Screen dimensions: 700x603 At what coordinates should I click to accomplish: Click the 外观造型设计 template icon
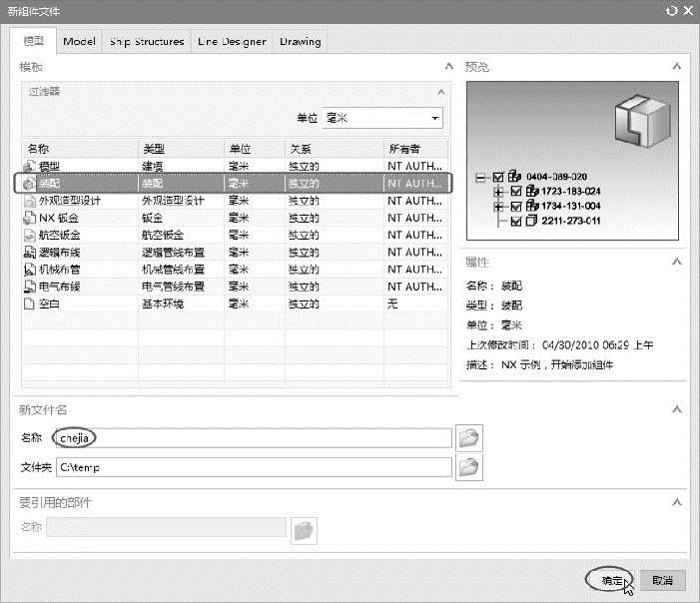(30, 201)
